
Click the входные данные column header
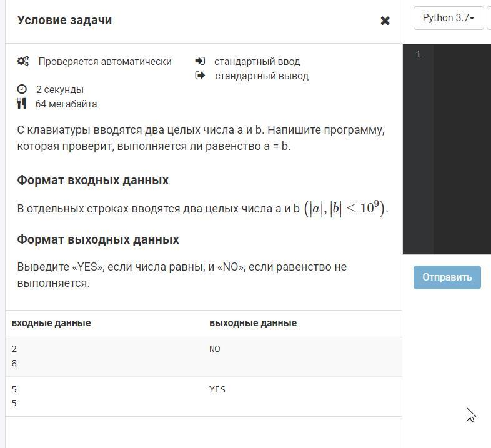[x=51, y=323]
